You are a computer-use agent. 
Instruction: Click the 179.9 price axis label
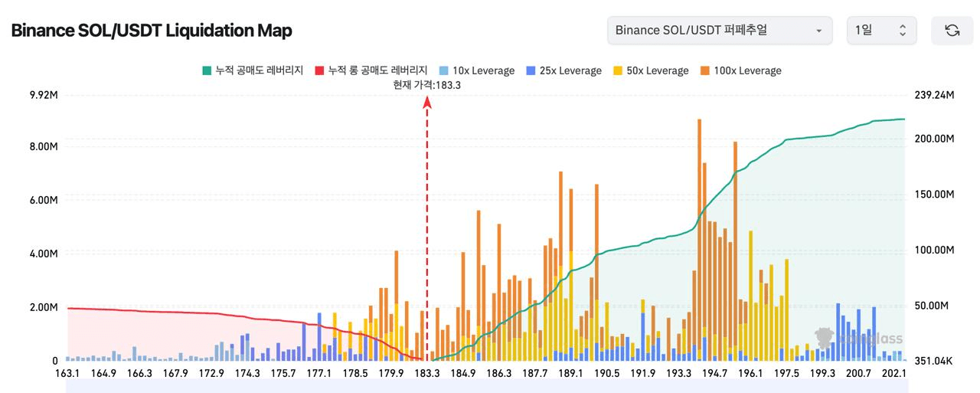coord(391,374)
